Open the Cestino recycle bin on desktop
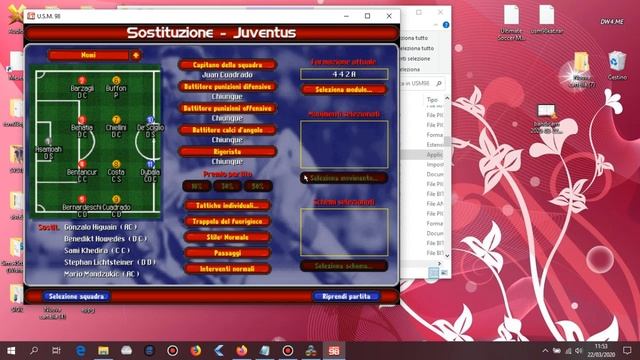The image size is (640, 360). click(617, 66)
